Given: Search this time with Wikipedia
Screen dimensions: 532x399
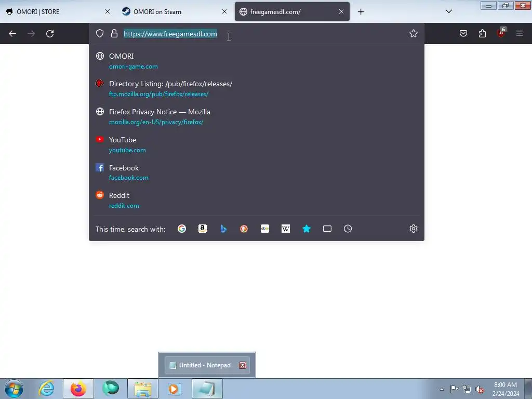Looking at the screenshot, I should pyautogui.click(x=286, y=229).
